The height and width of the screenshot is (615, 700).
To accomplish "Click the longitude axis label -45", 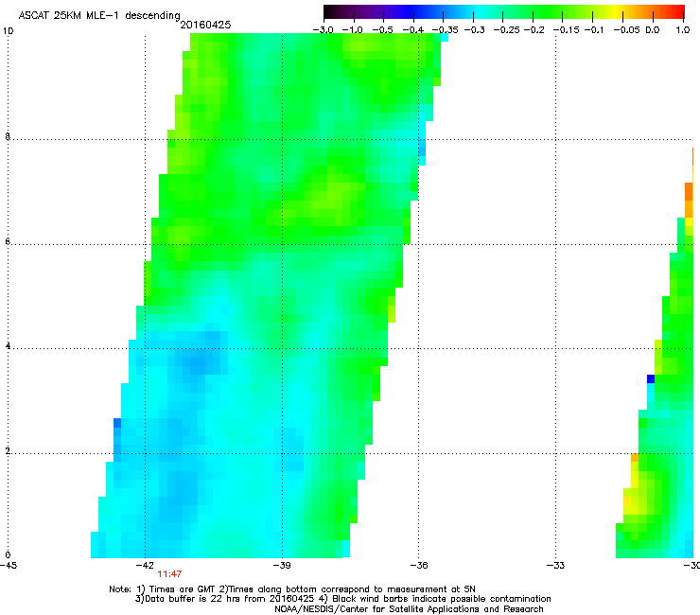I will [x=9, y=566].
